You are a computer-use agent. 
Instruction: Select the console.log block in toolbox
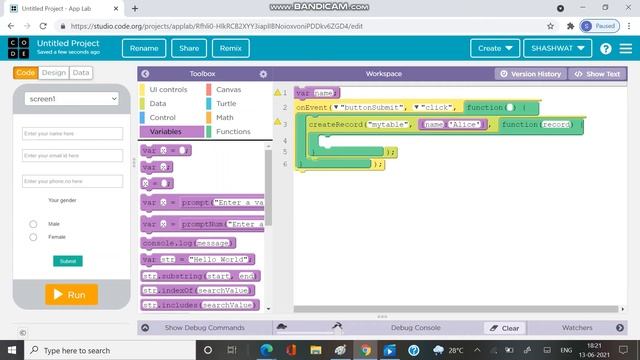point(188,243)
